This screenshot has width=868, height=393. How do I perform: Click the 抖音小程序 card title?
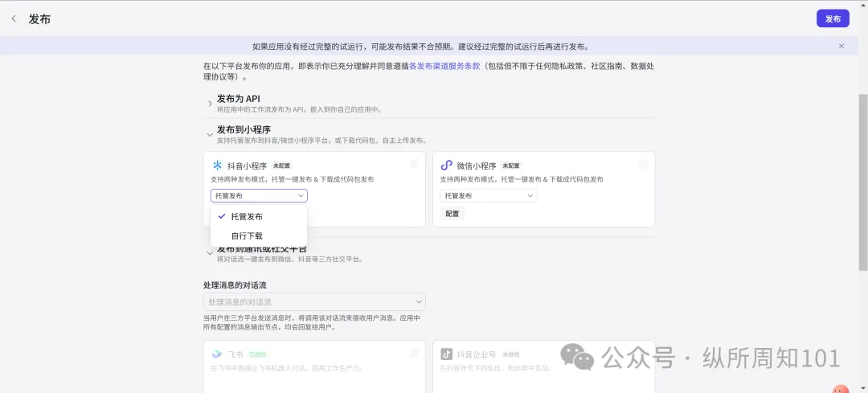pyautogui.click(x=247, y=166)
